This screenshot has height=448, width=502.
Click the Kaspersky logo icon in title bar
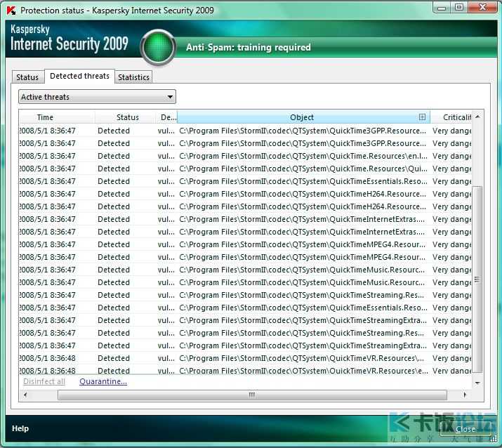click(x=11, y=11)
